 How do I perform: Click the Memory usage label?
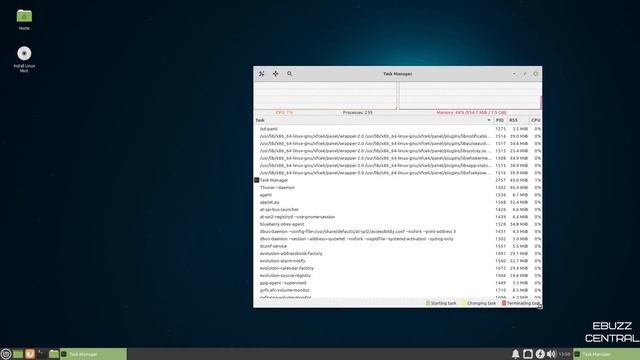[x=471, y=112]
